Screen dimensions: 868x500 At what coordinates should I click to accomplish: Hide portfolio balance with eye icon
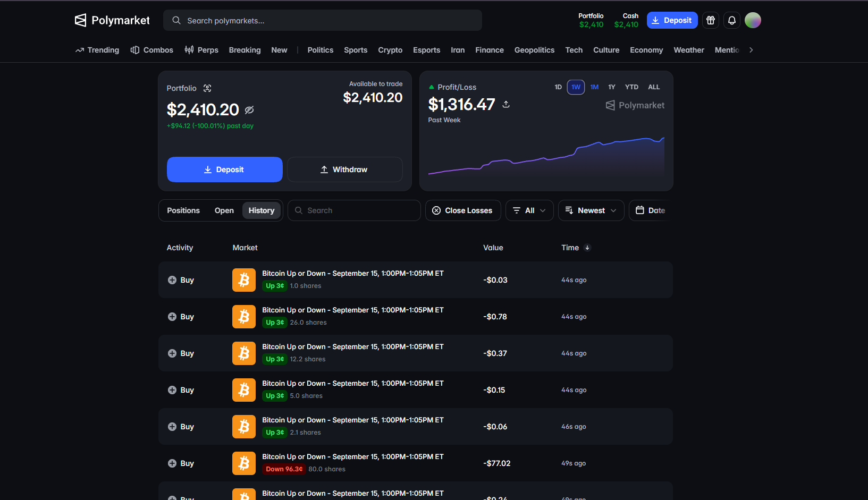click(249, 110)
